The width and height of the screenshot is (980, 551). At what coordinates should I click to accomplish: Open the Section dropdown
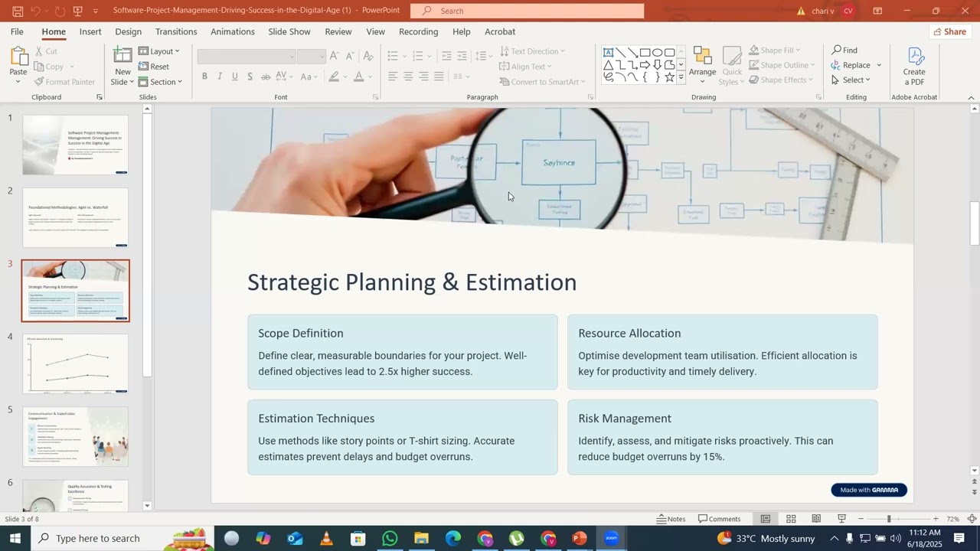[161, 82]
